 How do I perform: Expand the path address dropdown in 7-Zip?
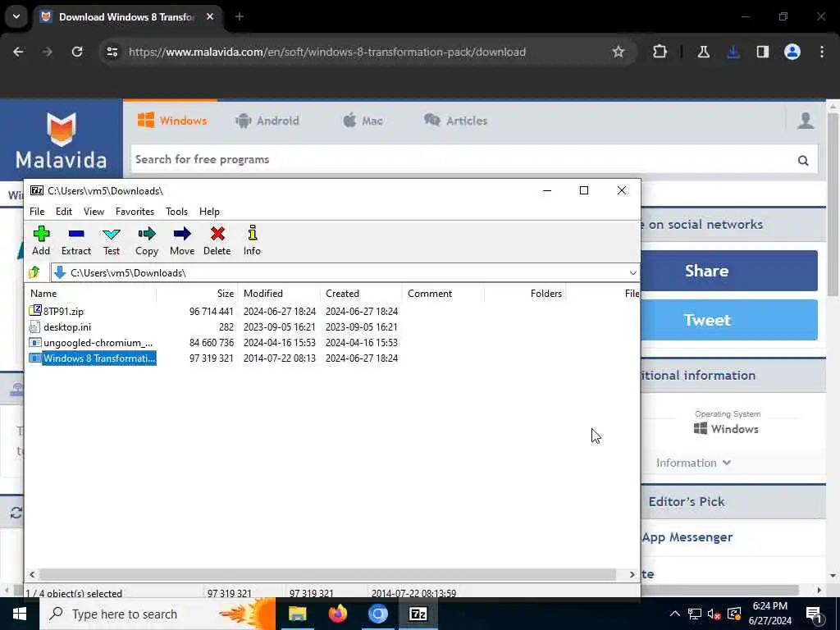(x=632, y=272)
